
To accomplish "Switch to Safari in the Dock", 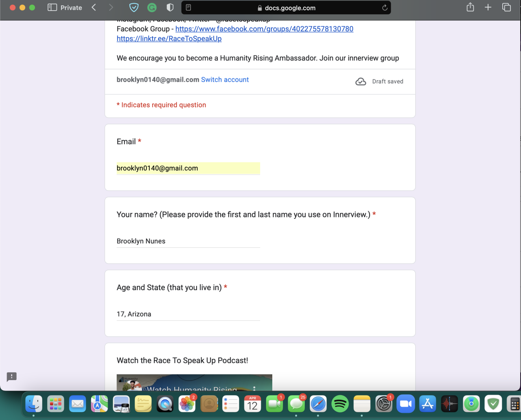I will point(318,404).
